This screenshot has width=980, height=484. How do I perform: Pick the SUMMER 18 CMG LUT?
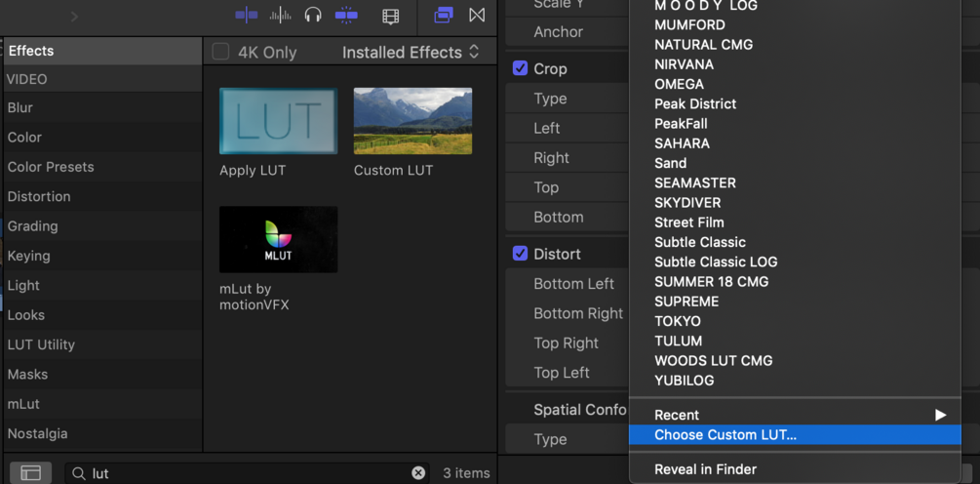(711, 281)
